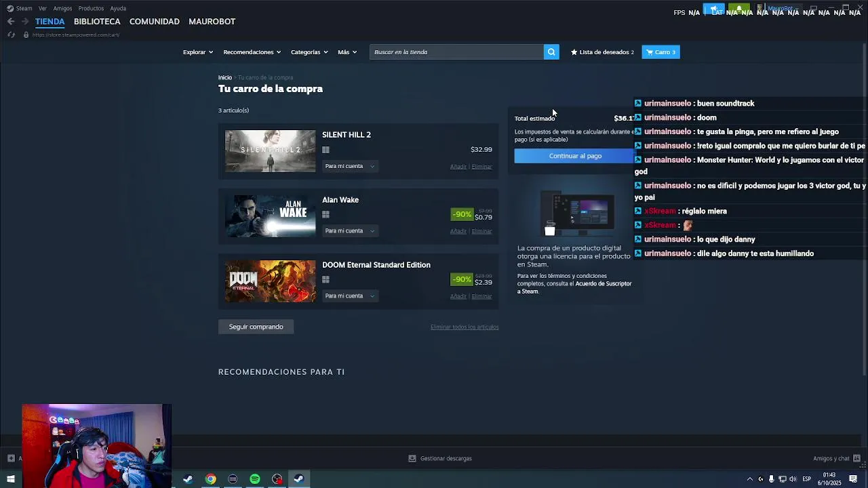The image size is (868, 488).
Task: Click Añadir link for Alan Wake
Action: [458, 232]
